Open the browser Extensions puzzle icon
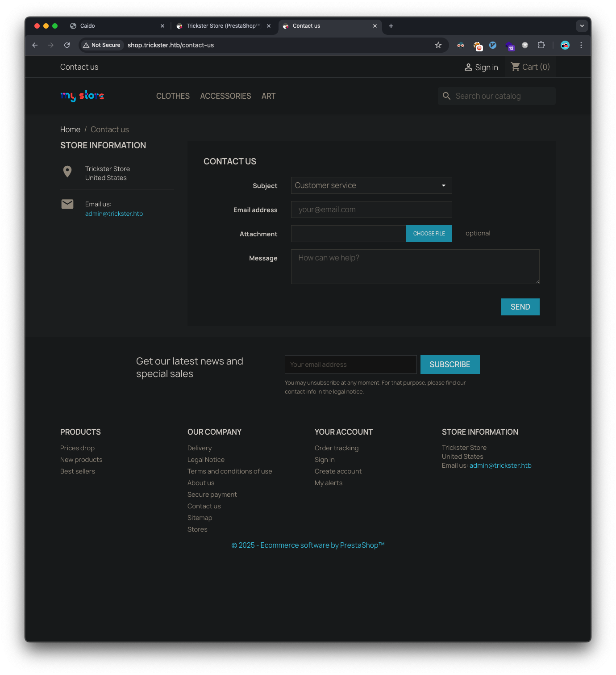The height and width of the screenshot is (675, 616). pyautogui.click(x=541, y=45)
